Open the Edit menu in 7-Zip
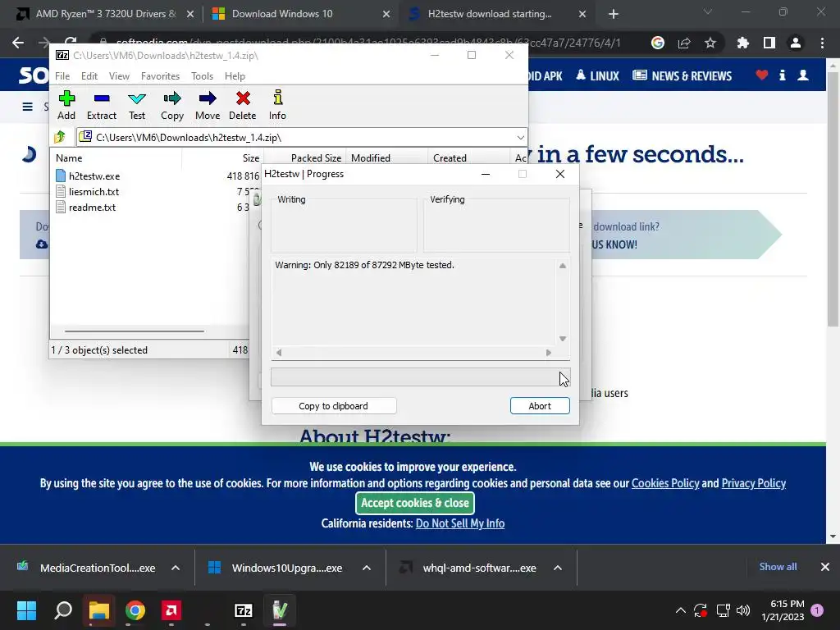Viewport: 840px width, 630px height. tap(89, 76)
